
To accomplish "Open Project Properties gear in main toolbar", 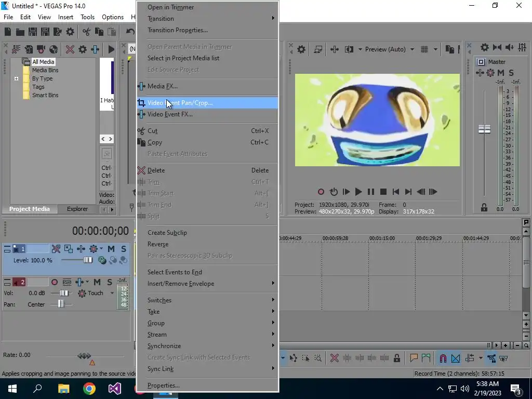I will (70, 32).
